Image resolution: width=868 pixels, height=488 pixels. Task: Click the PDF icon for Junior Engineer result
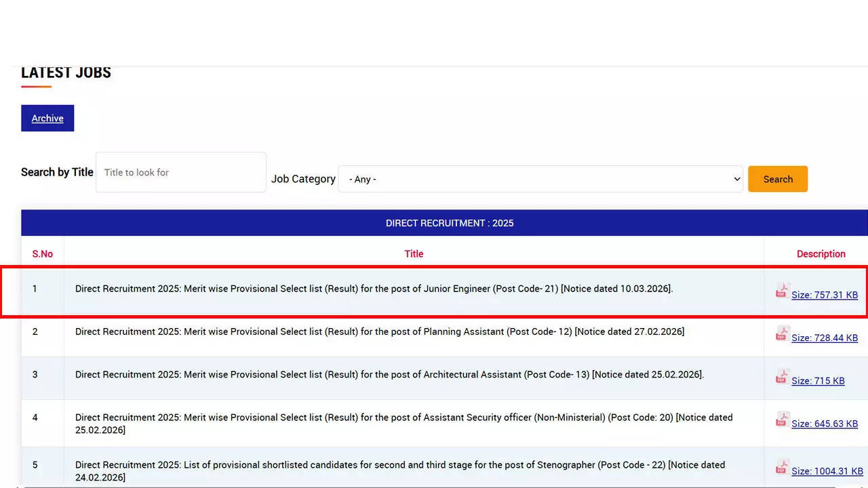783,291
